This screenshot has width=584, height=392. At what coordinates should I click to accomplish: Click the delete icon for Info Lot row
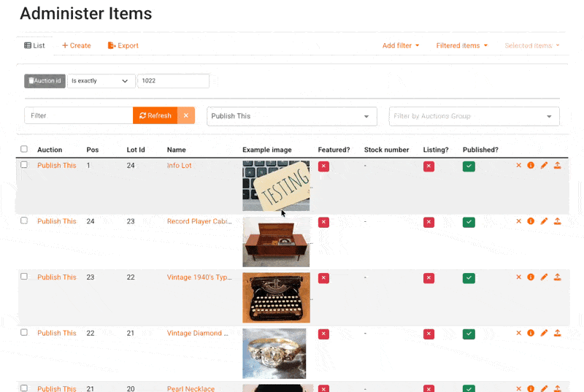[x=519, y=166]
